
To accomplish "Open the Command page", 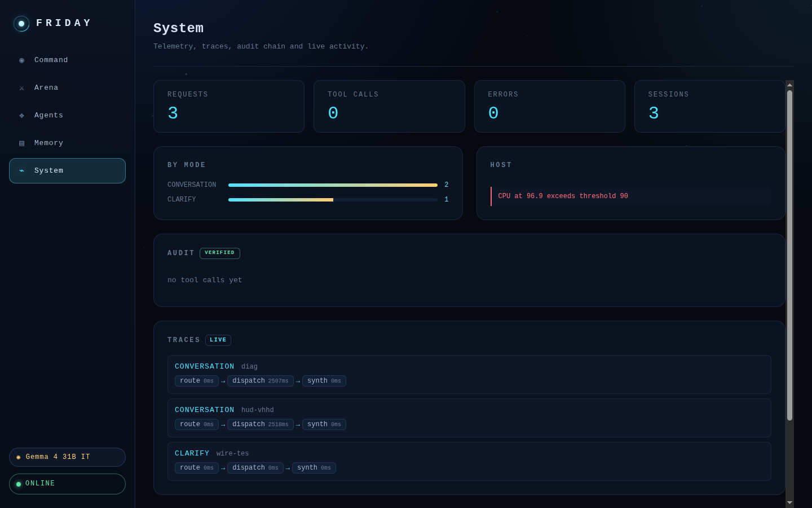I will [67, 60].
